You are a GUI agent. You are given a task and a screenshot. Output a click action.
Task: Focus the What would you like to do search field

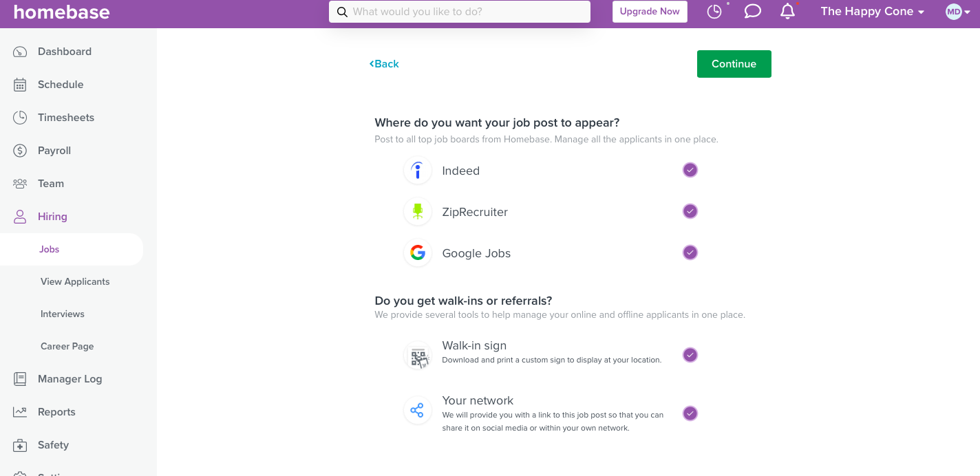coord(460,12)
